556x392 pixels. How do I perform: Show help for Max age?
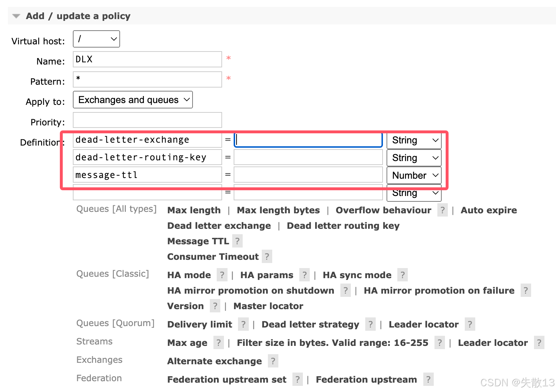coord(219,343)
